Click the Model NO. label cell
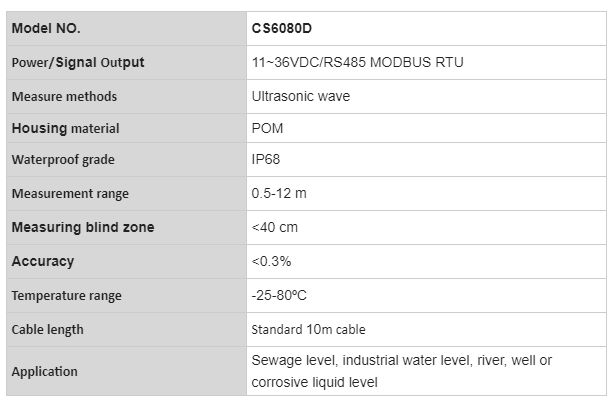Viewport: 616px width, 406px height. point(126,28)
